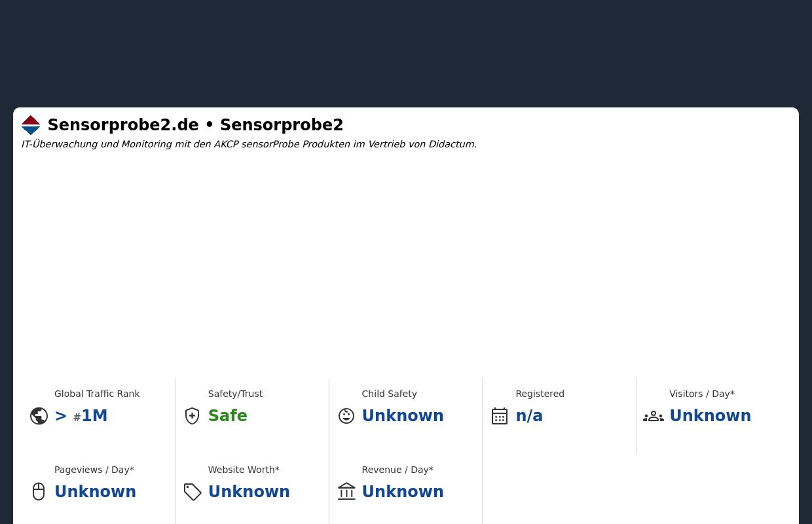Select the shield icon beside Safety/Trust

pyautogui.click(x=192, y=416)
